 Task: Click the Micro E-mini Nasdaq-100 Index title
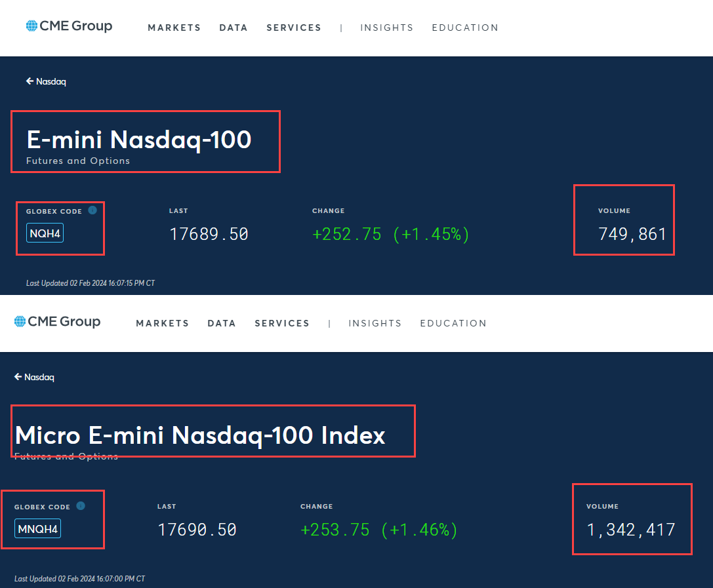[x=200, y=435]
